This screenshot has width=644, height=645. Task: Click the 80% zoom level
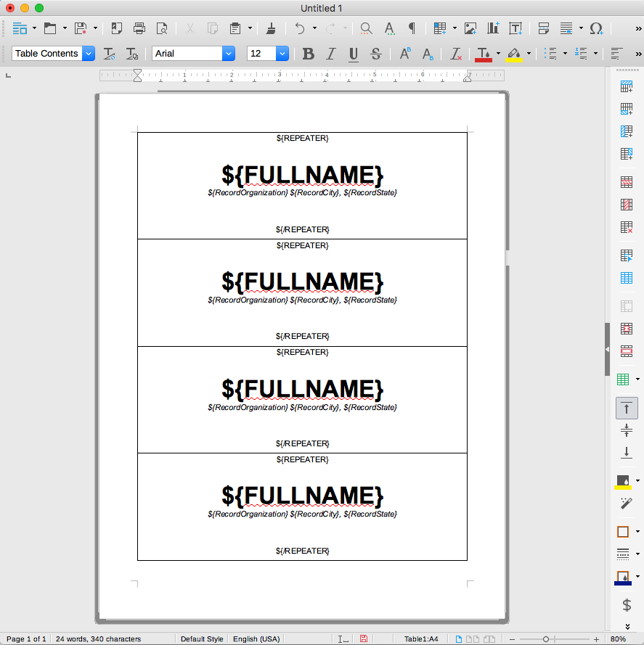point(618,638)
